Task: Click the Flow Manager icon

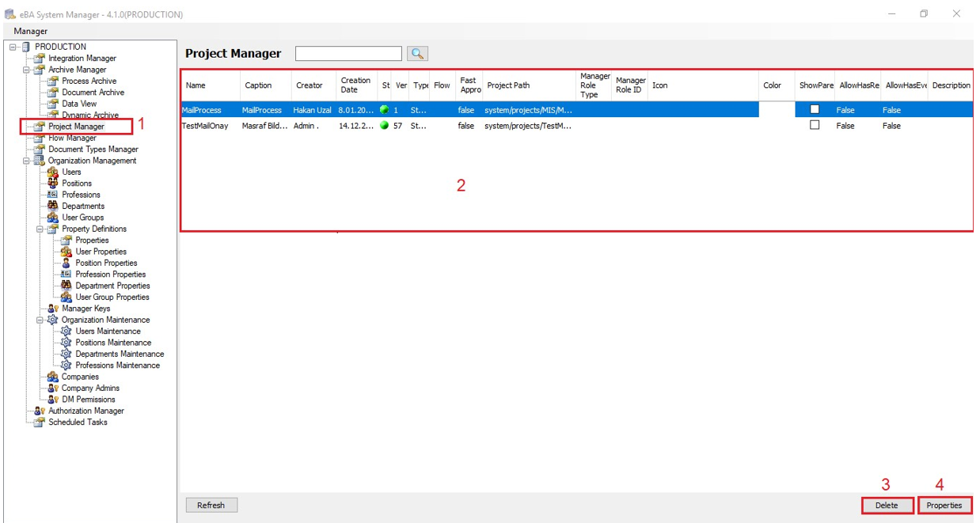Action: 39,138
